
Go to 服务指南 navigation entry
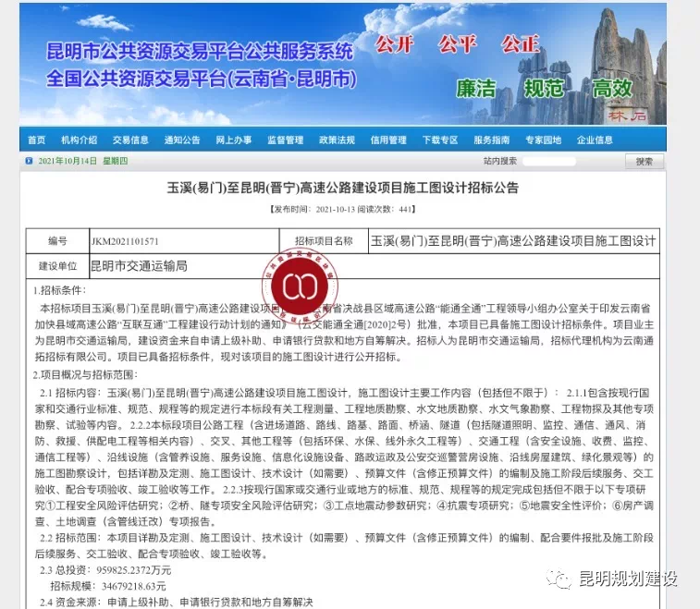pos(492,140)
